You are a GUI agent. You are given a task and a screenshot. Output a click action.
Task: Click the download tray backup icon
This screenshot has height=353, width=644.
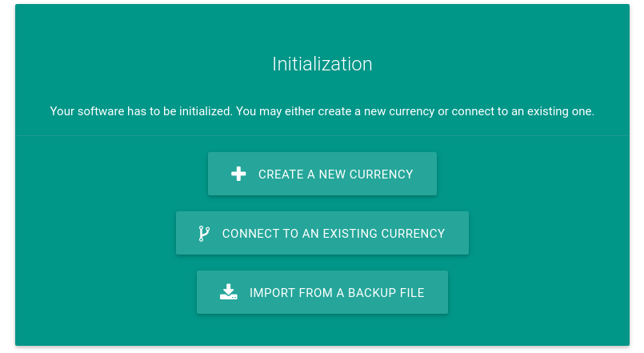click(x=229, y=292)
